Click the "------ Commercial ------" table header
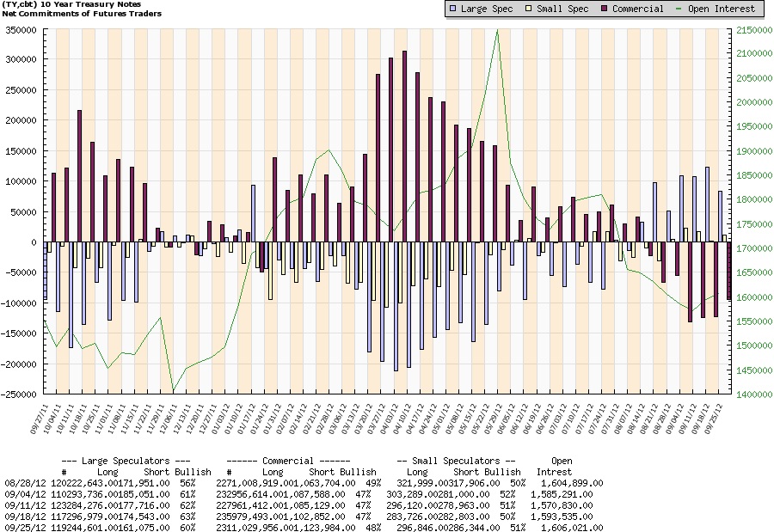This screenshot has height=532, width=774. pyautogui.click(x=288, y=461)
